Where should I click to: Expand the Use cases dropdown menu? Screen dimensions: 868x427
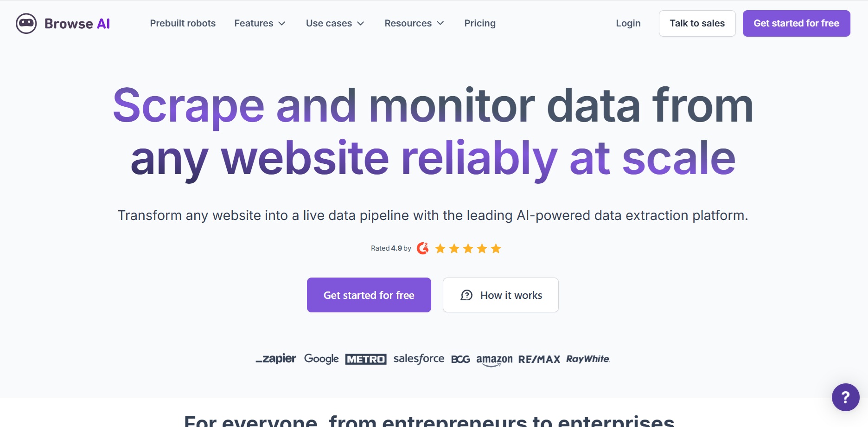335,23
